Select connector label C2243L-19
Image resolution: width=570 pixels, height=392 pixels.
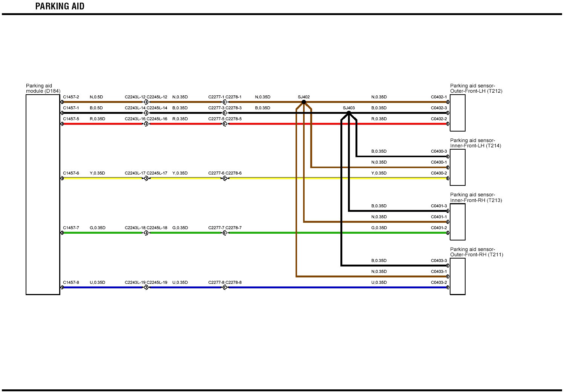(x=135, y=283)
